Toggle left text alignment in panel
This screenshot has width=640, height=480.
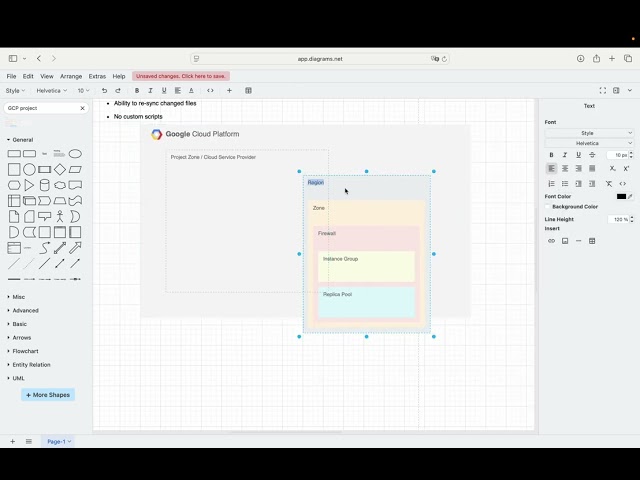pyautogui.click(x=551, y=168)
